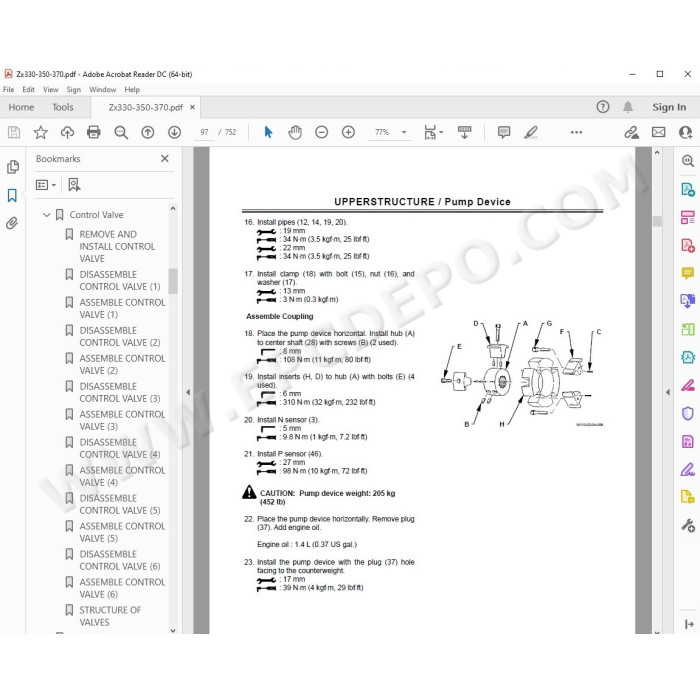Open the Window menu

(103, 89)
